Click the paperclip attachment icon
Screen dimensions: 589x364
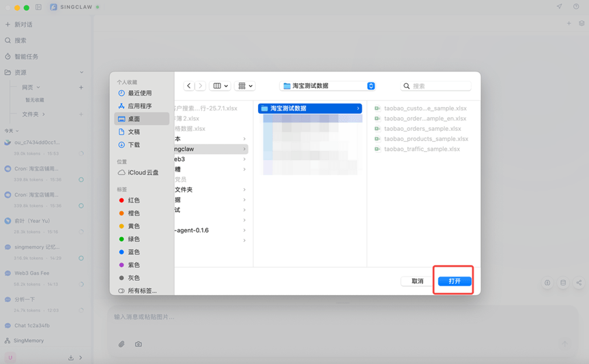coord(121,344)
